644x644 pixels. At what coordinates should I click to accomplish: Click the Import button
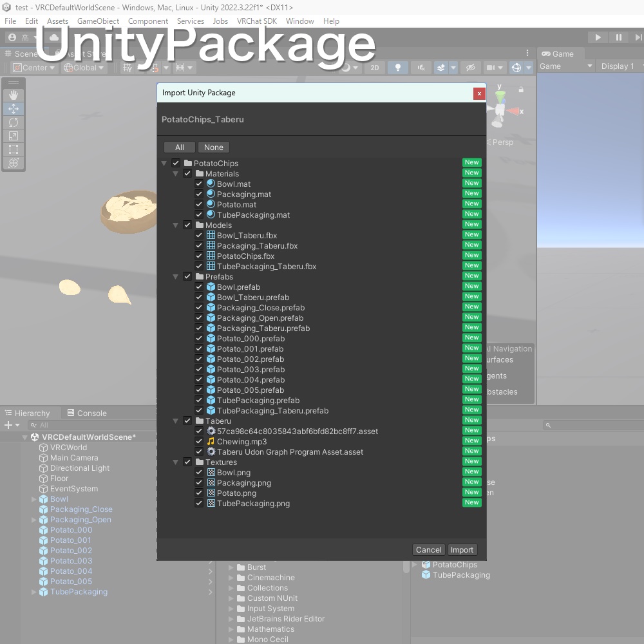[462, 549]
